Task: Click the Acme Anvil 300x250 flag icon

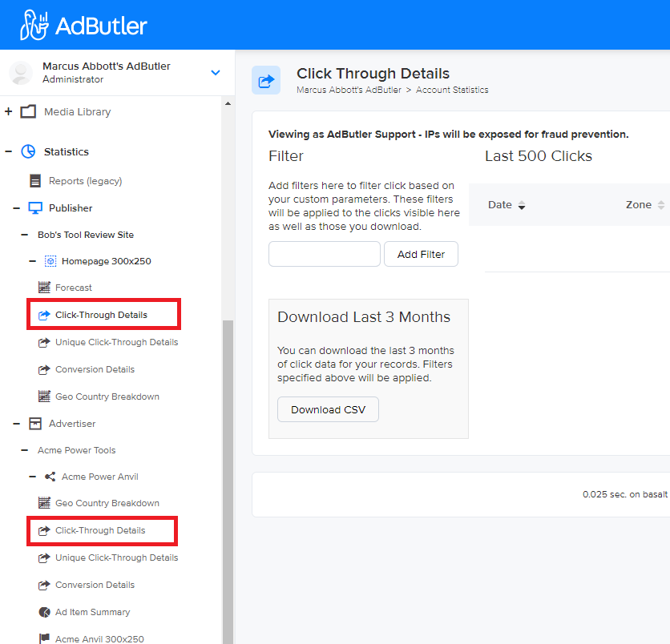Action: click(x=44, y=638)
